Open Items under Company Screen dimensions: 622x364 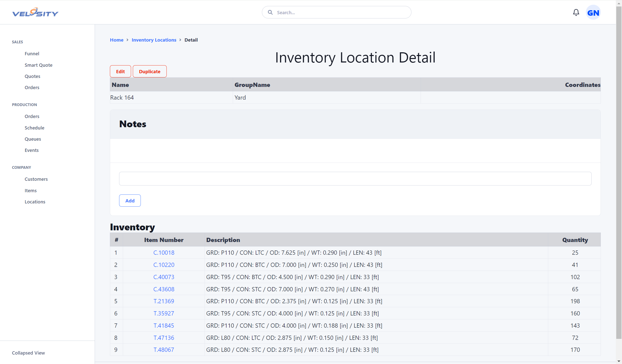[31, 190]
